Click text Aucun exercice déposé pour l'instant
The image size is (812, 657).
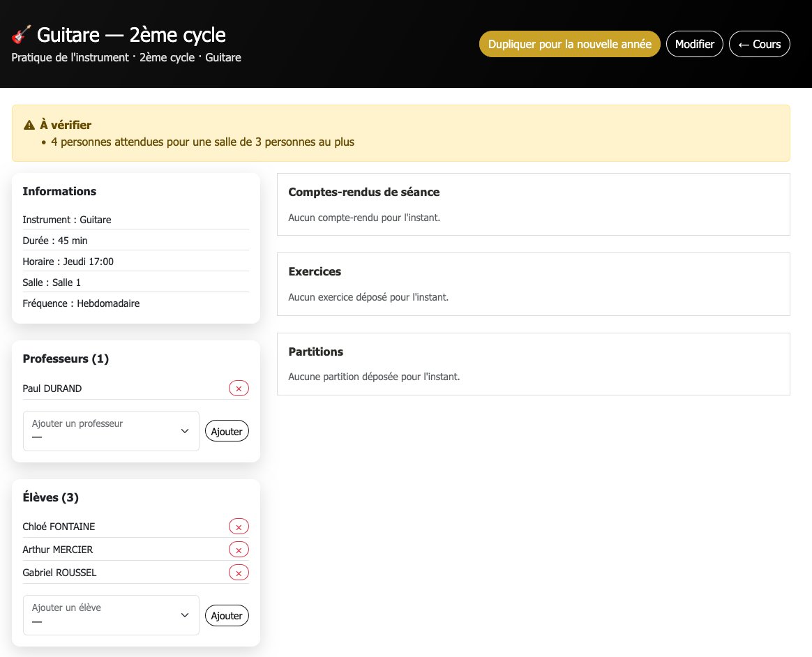point(368,297)
